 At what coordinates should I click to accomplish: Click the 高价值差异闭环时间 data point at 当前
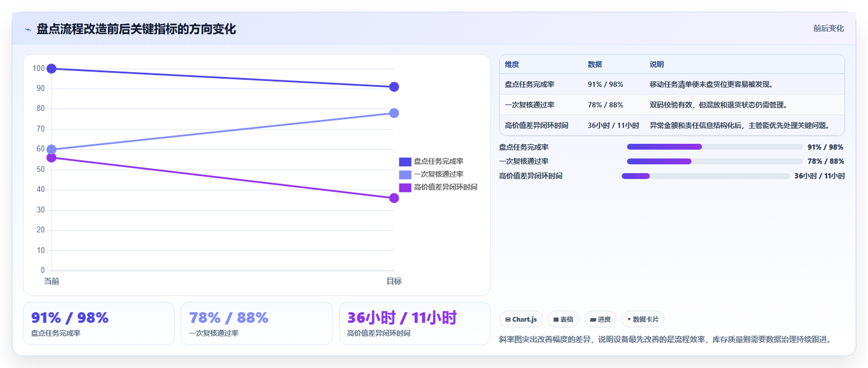[52, 158]
